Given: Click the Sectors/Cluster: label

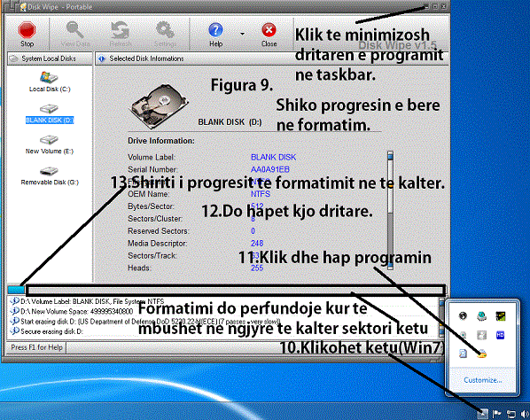Looking at the screenshot, I should point(155,219).
